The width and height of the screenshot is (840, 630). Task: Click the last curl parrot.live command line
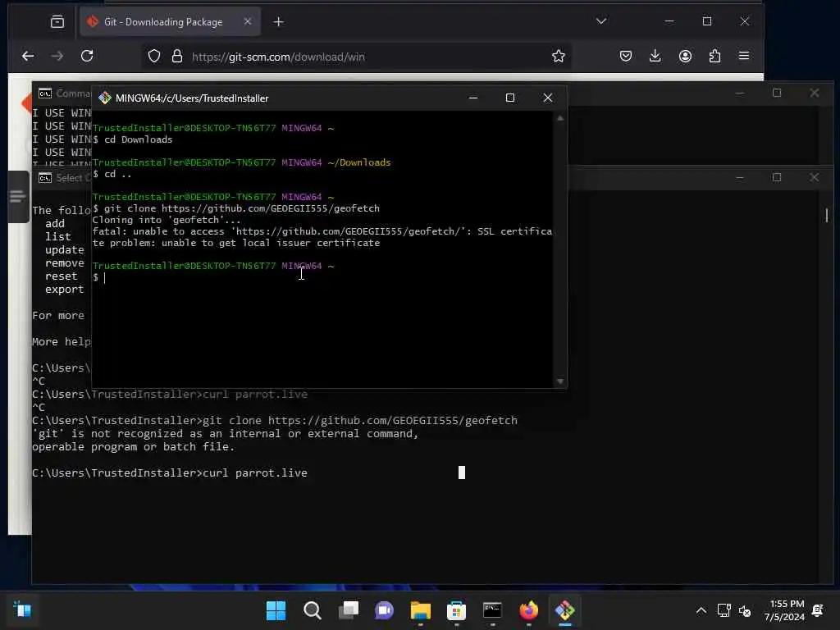click(x=170, y=473)
